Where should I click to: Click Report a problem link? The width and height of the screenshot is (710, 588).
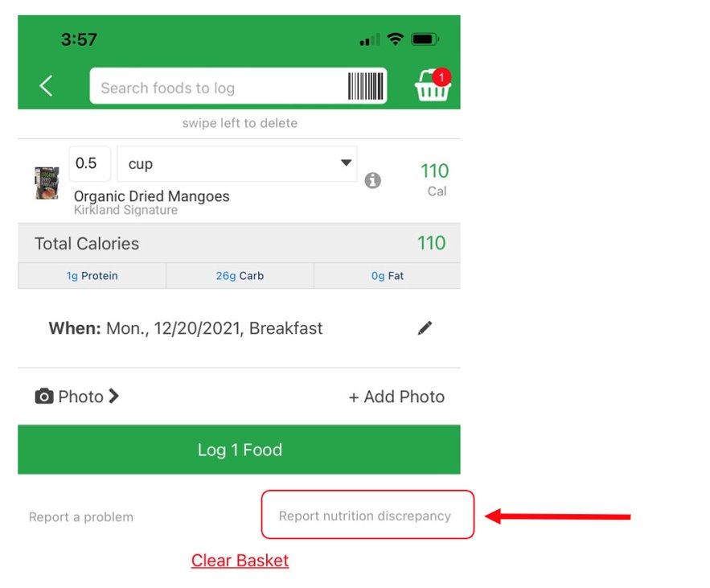point(81,517)
